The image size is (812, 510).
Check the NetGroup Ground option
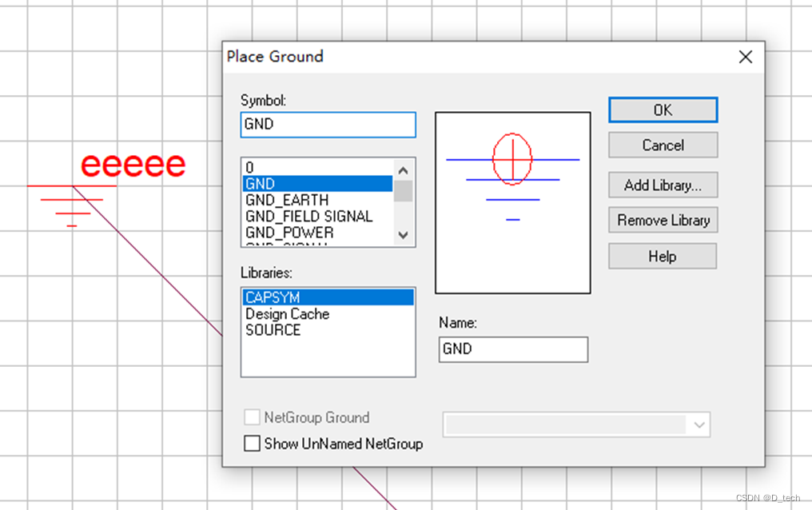(252, 417)
